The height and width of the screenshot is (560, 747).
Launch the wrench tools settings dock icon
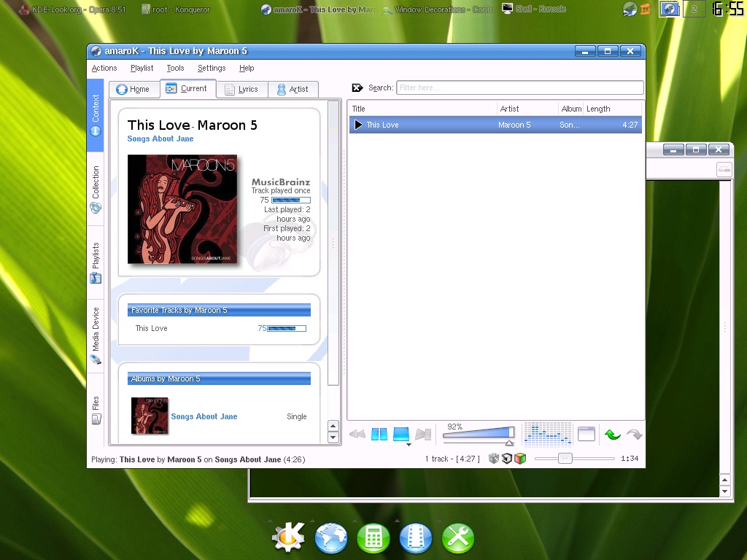(458, 538)
